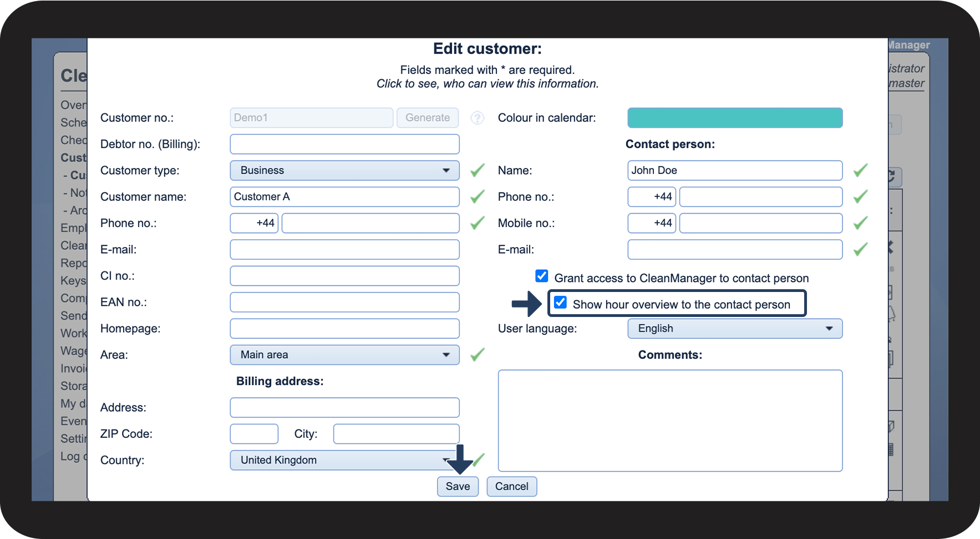Click the customer Phone no. number field

370,223
